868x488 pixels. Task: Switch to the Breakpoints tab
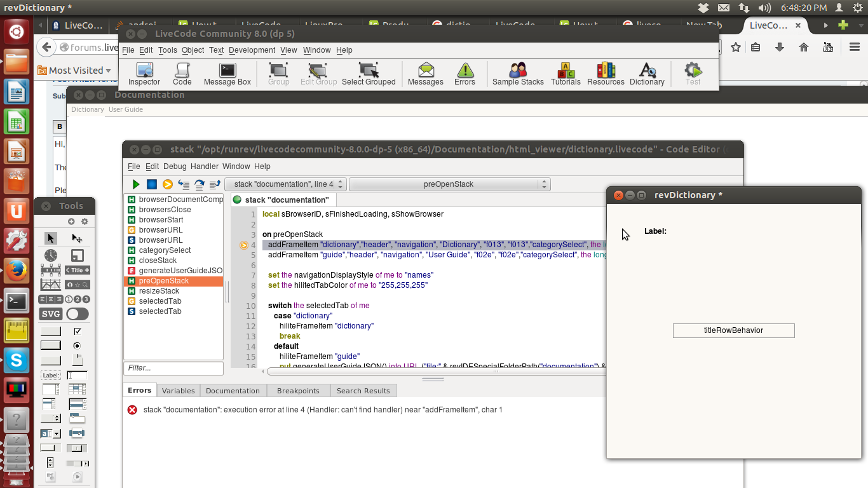tap(298, 391)
